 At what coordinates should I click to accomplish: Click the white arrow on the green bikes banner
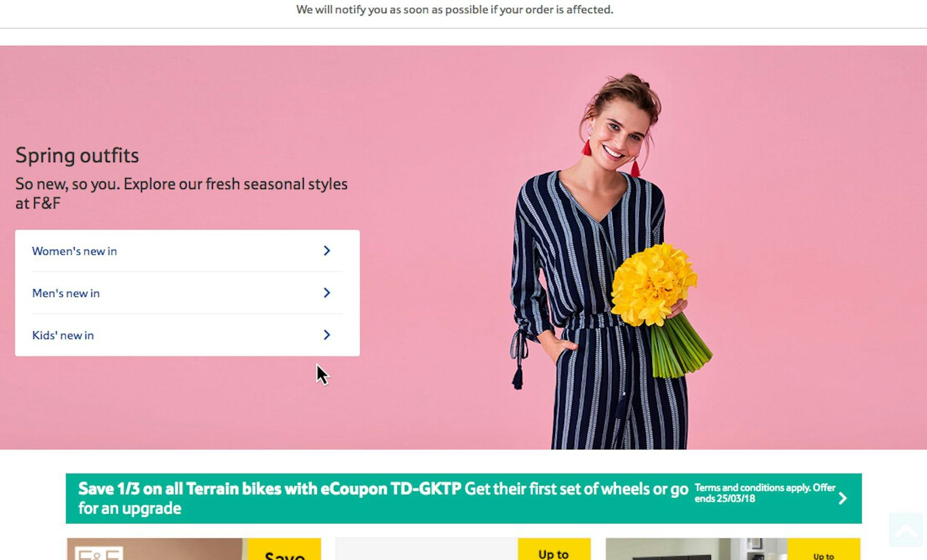(842, 498)
